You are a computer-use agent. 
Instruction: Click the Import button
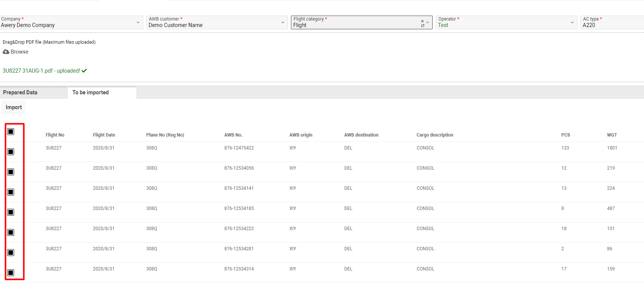[14, 107]
